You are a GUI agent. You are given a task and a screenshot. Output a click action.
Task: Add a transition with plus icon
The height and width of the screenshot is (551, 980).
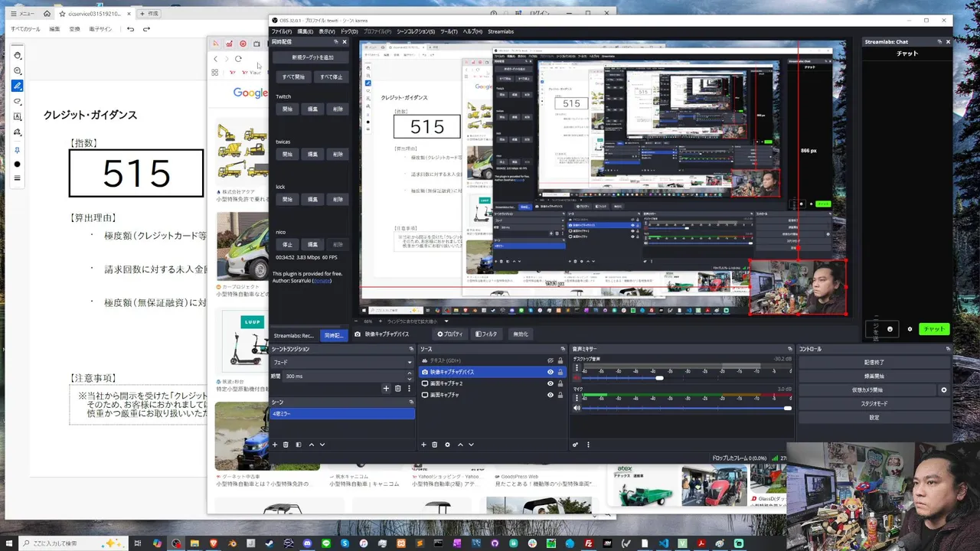point(387,389)
